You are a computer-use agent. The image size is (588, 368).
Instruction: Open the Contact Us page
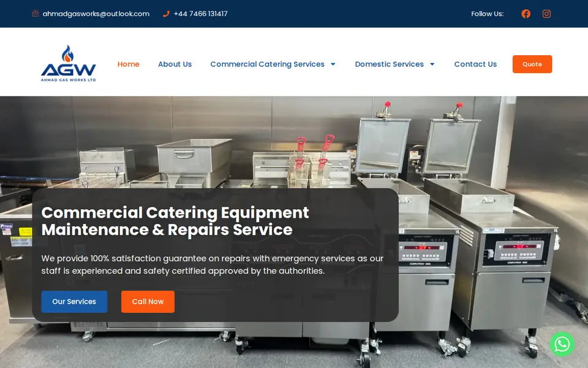pos(475,64)
